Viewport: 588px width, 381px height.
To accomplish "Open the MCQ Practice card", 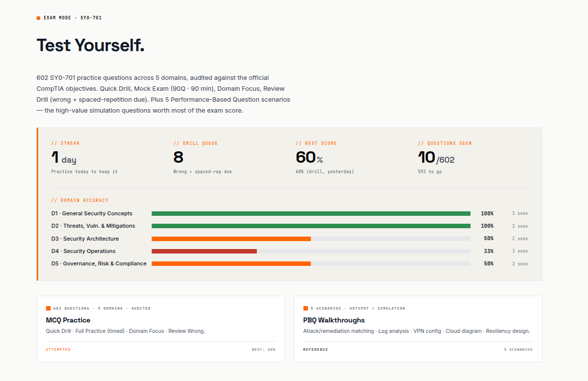I will [x=161, y=329].
